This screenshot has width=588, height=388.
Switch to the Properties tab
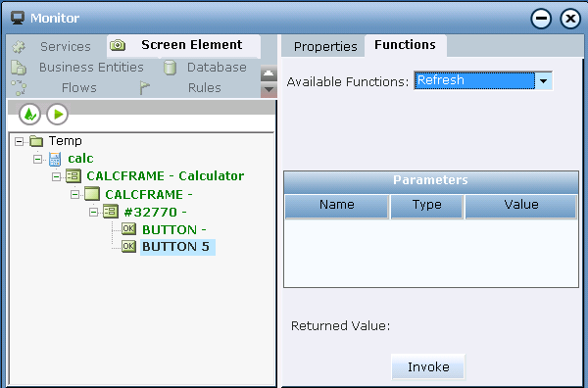(x=325, y=46)
